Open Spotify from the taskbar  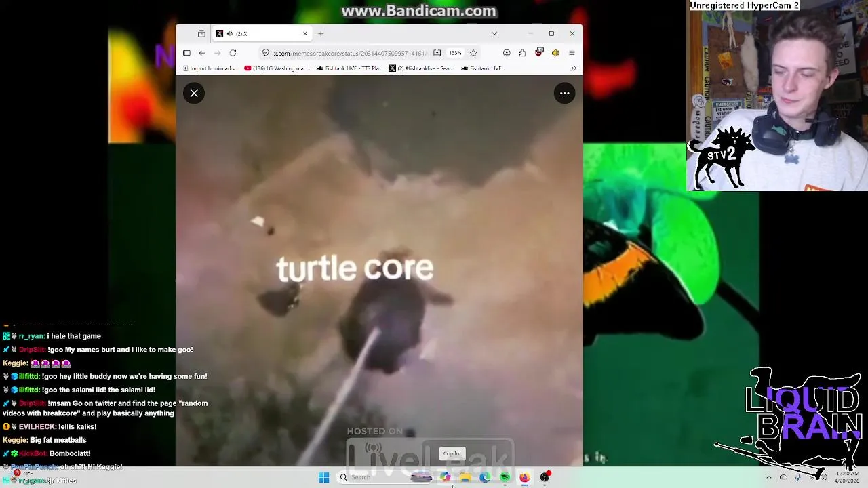point(505,477)
